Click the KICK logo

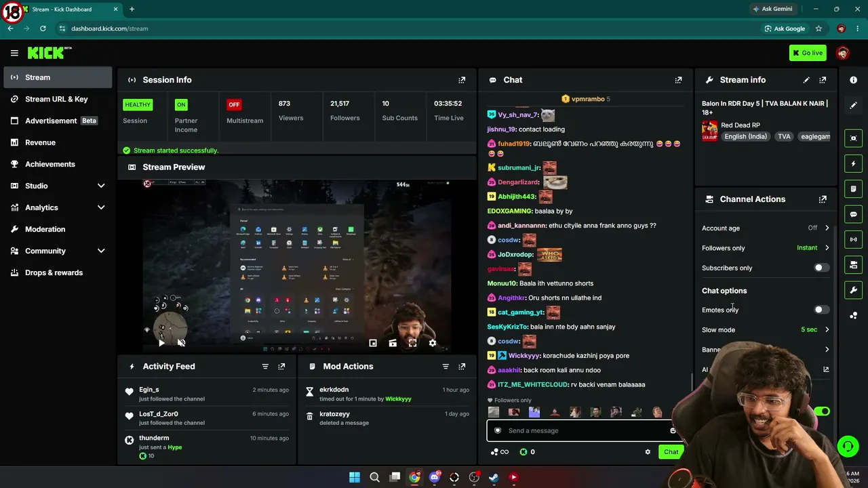(50, 53)
